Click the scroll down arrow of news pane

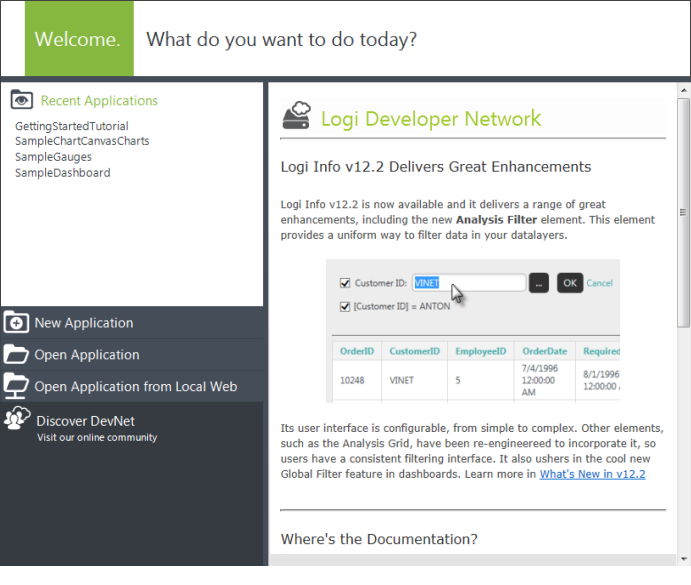coord(684,559)
